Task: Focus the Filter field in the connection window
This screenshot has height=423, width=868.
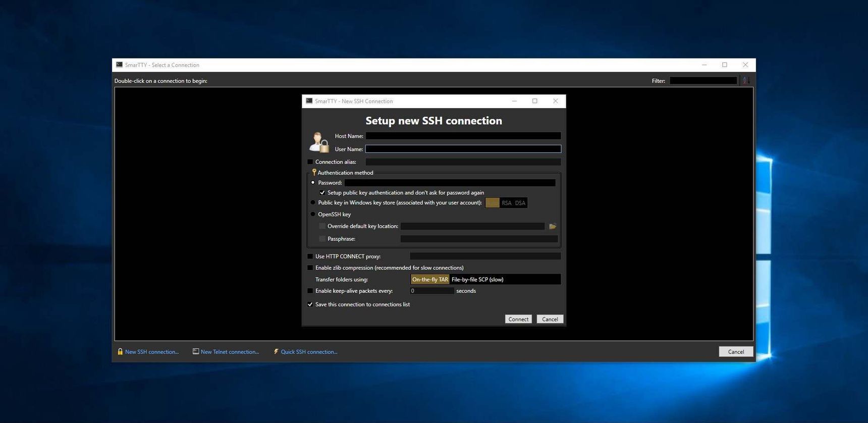Action: pyautogui.click(x=703, y=81)
